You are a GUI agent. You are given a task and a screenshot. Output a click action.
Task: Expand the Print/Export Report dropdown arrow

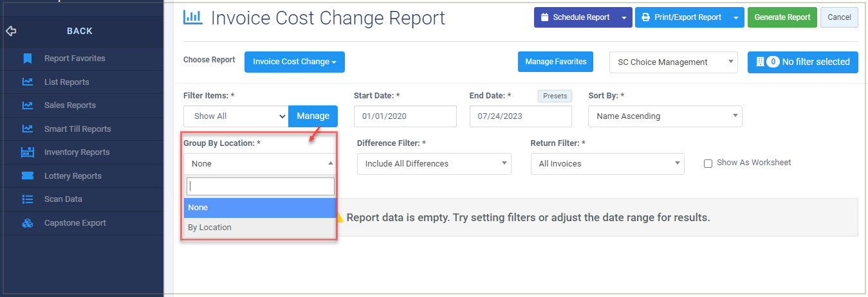[x=736, y=17]
